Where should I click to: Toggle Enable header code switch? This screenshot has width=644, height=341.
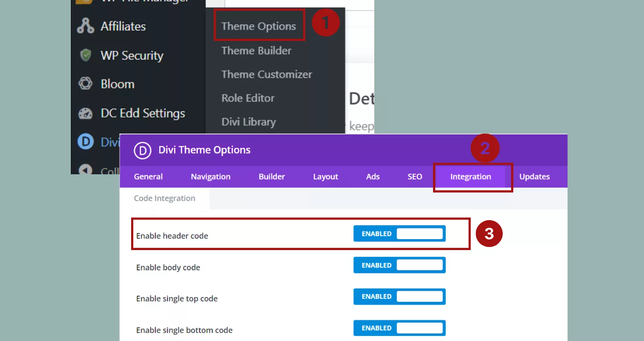[400, 234]
